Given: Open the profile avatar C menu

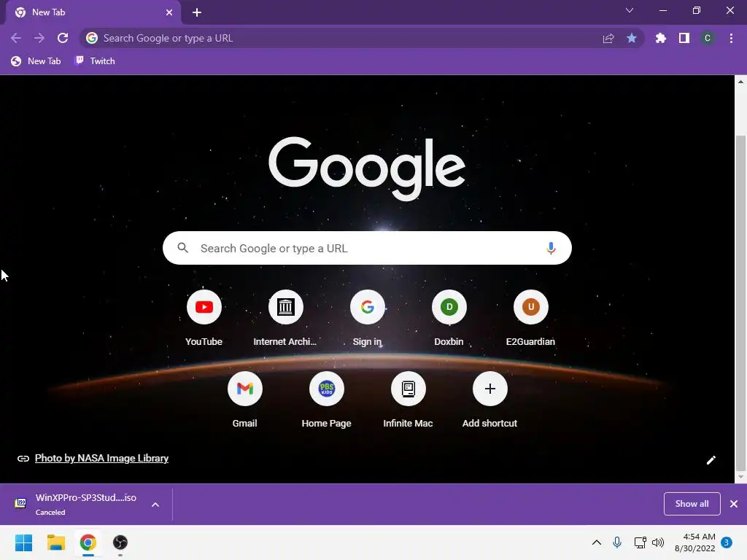Looking at the screenshot, I should pos(708,38).
